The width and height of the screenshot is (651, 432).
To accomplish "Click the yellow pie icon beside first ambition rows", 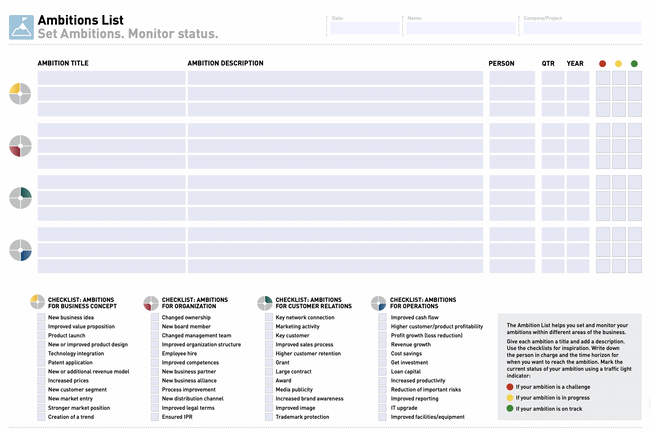I will pos(20,94).
